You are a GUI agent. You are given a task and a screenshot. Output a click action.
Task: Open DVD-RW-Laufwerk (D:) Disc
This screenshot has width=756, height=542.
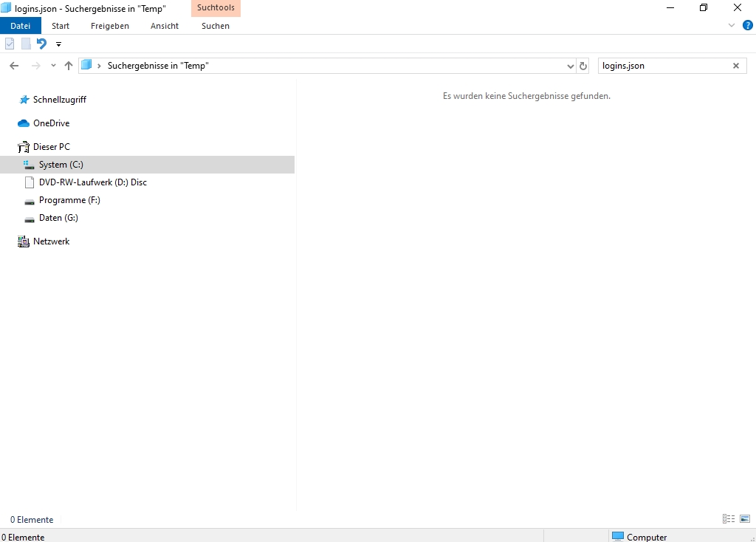pos(92,182)
